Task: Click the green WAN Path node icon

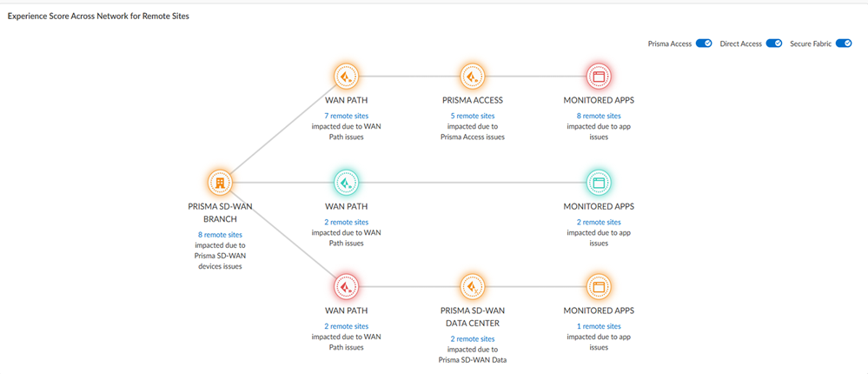Action: [x=347, y=182]
